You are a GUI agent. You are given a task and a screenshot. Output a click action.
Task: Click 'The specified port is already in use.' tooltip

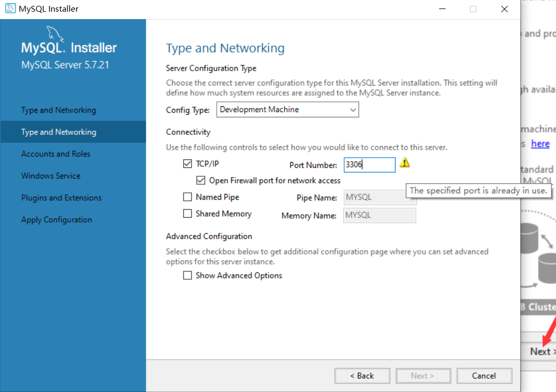point(478,191)
